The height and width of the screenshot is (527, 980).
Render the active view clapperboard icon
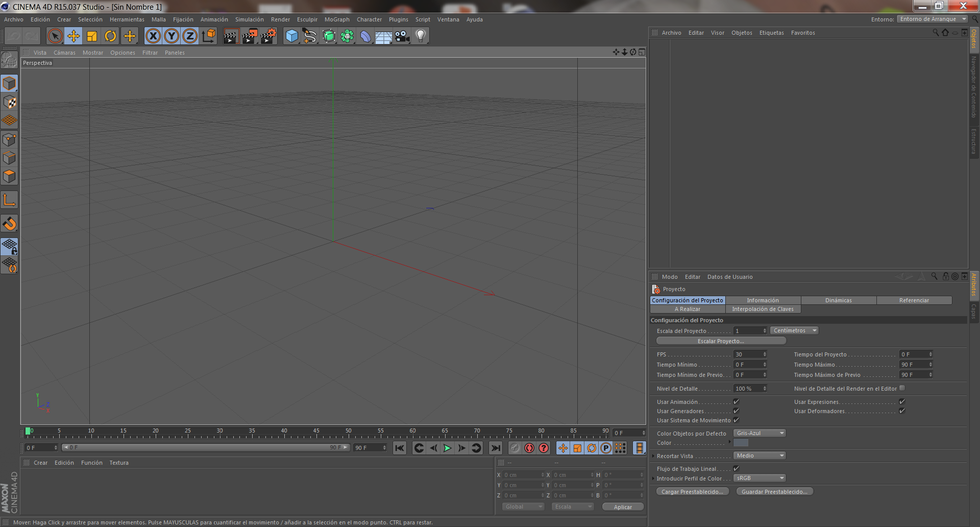pyautogui.click(x=231, y=36)
